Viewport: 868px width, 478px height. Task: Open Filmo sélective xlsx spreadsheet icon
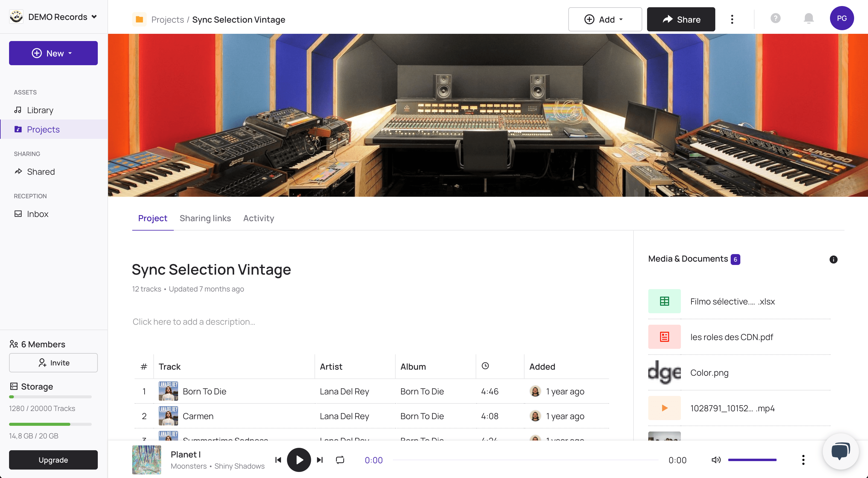coord(664,301)
